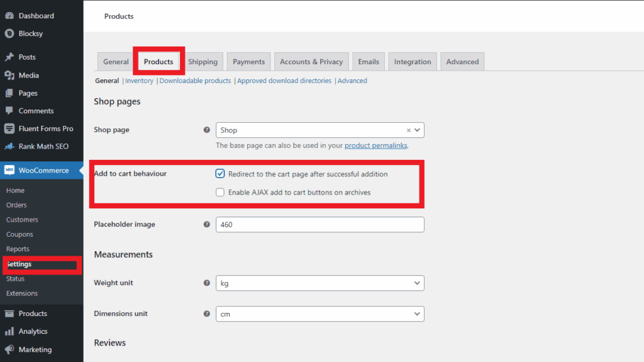The width and height of the screenshot is (644, 362).
Task: Follow the product permalinks link
Action: pos(376,145)
